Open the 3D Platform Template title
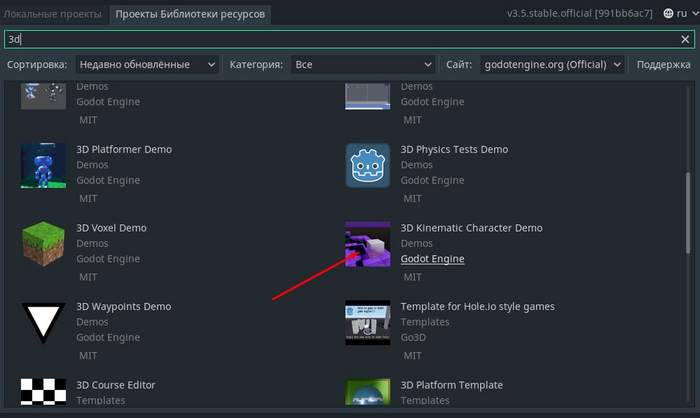The image size is (700, 418). 452,385
